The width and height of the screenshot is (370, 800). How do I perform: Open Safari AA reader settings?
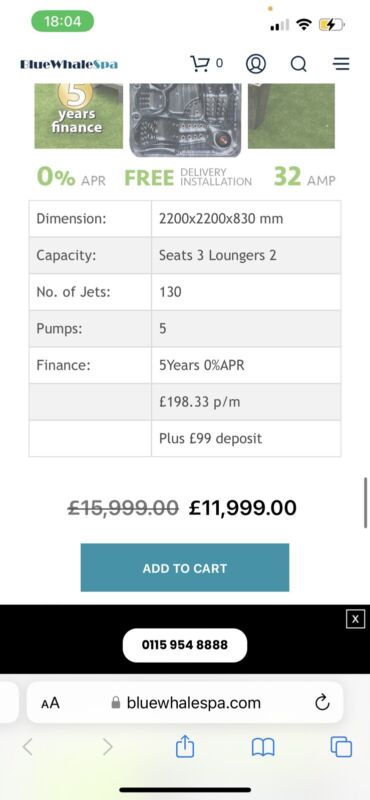[x=50, y=703]
